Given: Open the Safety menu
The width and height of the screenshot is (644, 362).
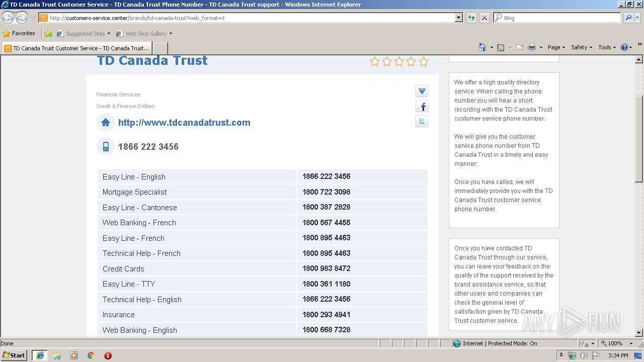Looking at the screenshot, I should [x=582, y=47].
